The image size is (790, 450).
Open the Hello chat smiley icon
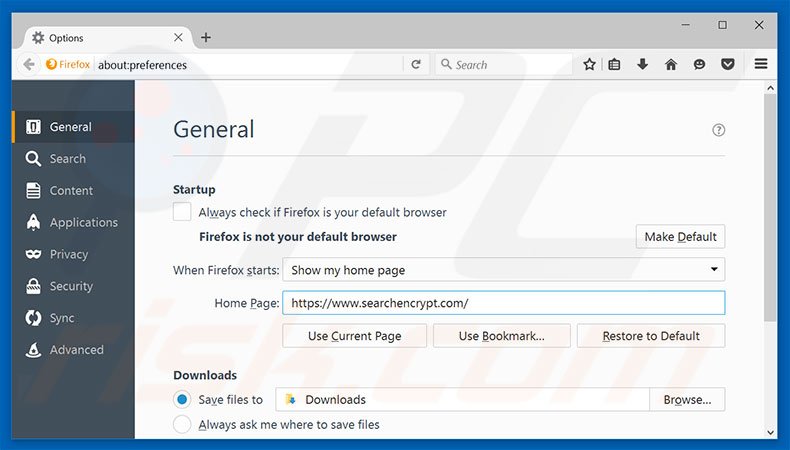click(699, 65)
